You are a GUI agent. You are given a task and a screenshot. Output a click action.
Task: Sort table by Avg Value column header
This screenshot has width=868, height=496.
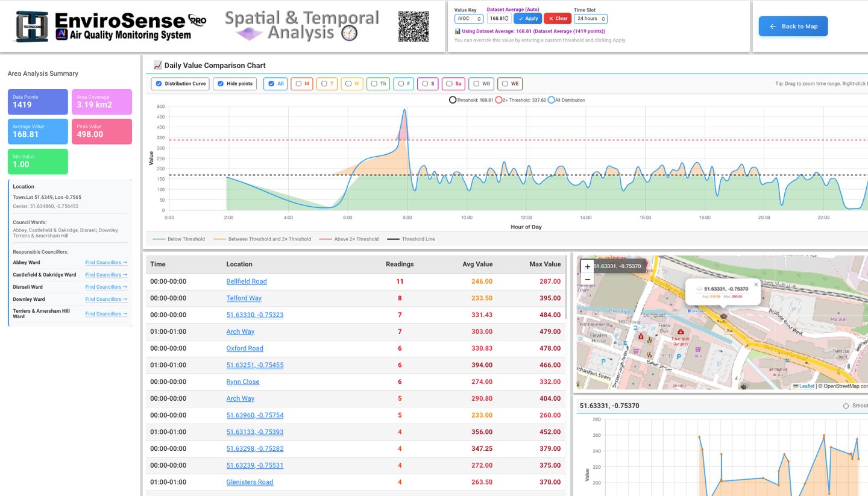[x=476, y=264]
